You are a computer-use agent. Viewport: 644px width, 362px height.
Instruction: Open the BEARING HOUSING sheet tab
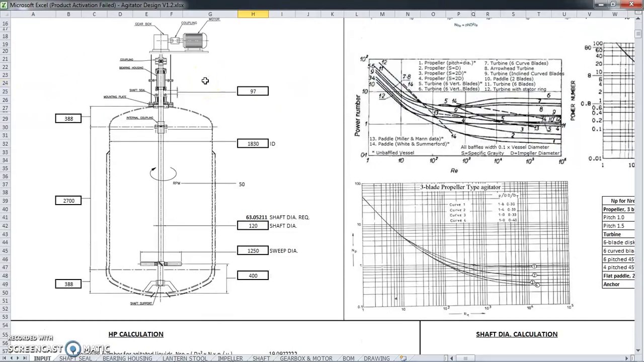point(127,358)
